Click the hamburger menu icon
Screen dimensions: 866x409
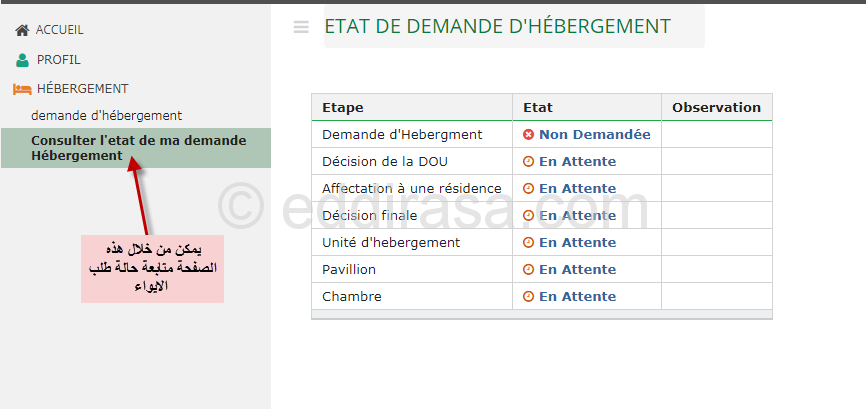(x=301, y=27)
